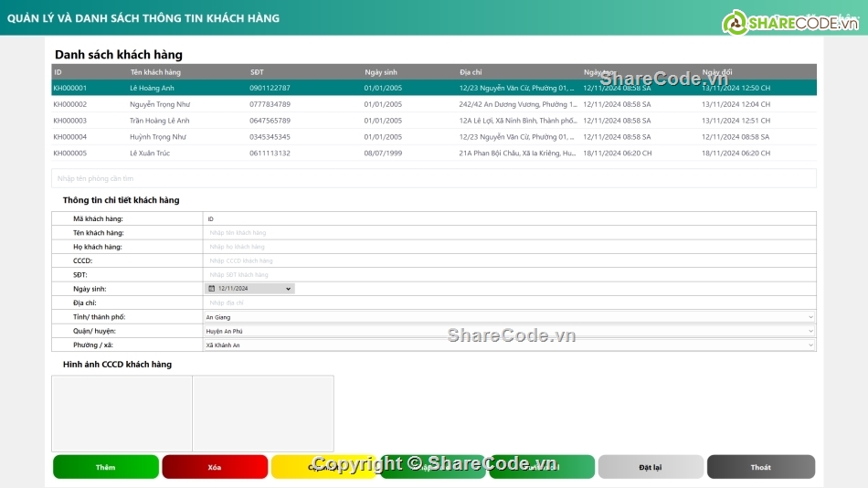Click the Mã khách hàng ID field
This screenshot has width=868, height=488.
tap(509, 218)
